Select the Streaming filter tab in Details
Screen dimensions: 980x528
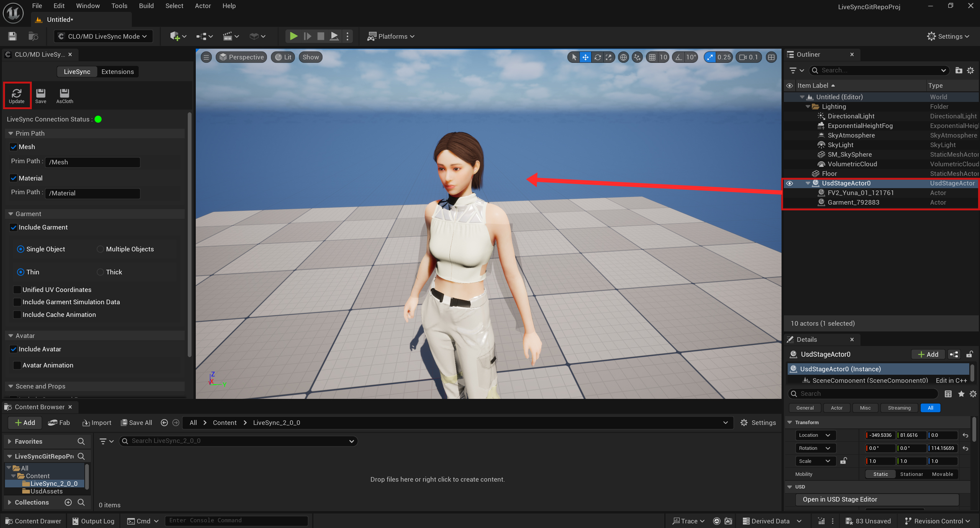click(x=899, y=408)
